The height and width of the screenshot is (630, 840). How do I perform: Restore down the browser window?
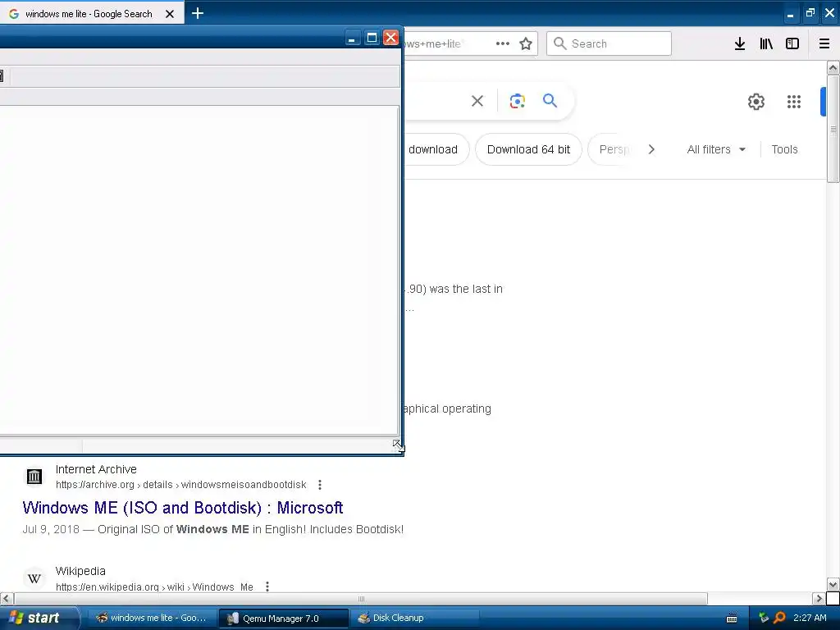[x=810, y=13]
